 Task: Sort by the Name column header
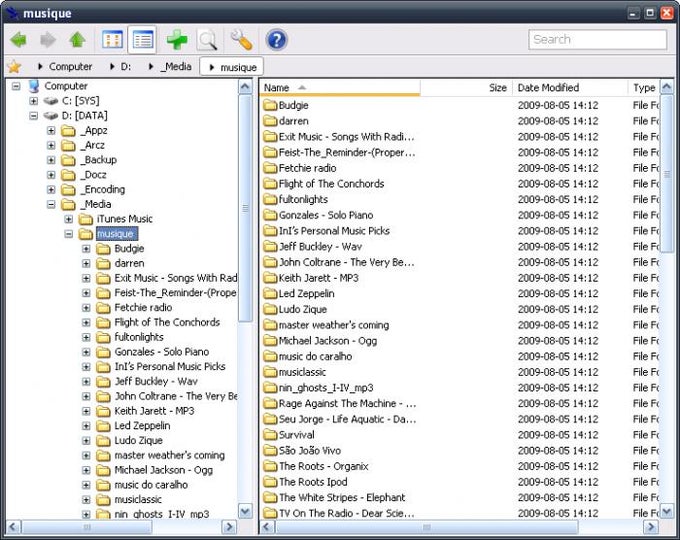(340, 88)
